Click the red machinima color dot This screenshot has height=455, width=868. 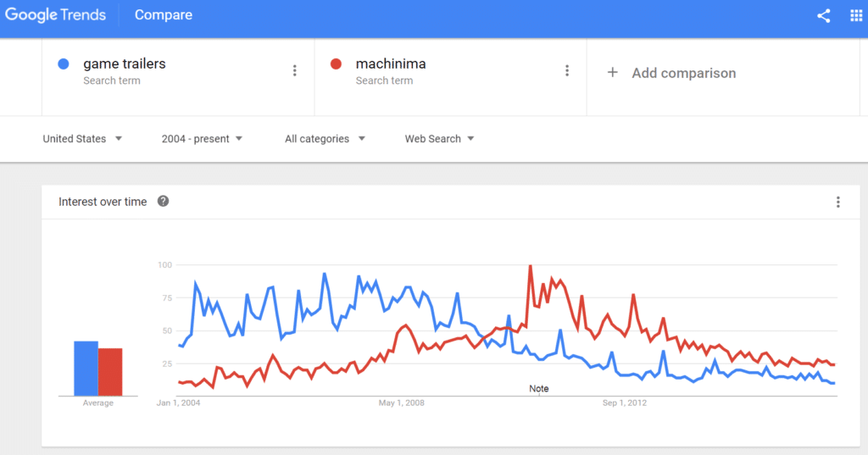336,64
